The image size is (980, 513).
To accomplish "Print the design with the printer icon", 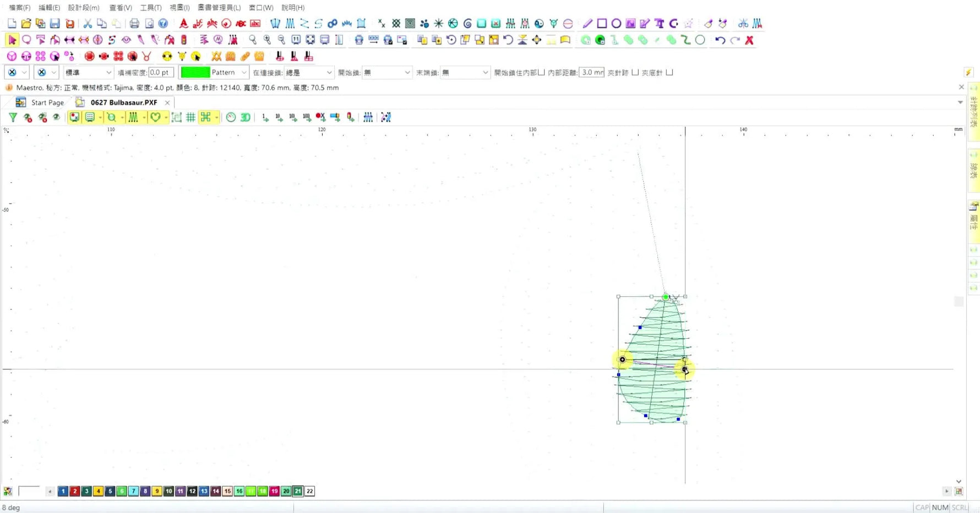I will tap(134, 23).
